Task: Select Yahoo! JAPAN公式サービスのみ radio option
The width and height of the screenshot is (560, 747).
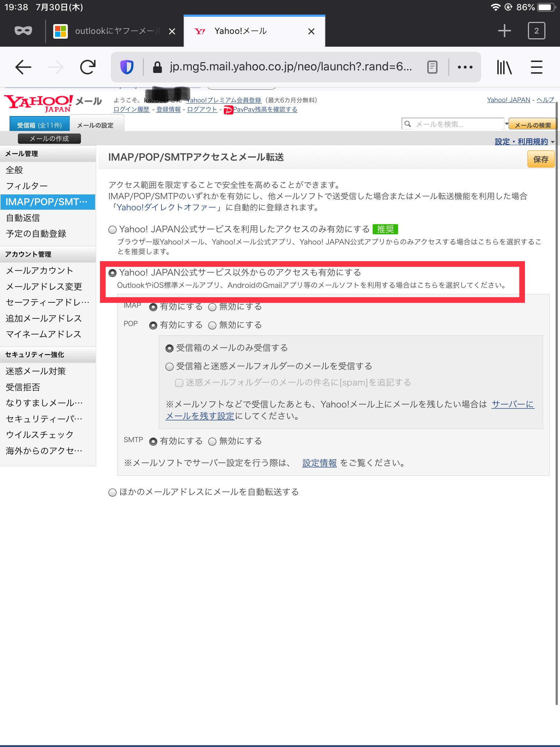Action: point(113,229)
